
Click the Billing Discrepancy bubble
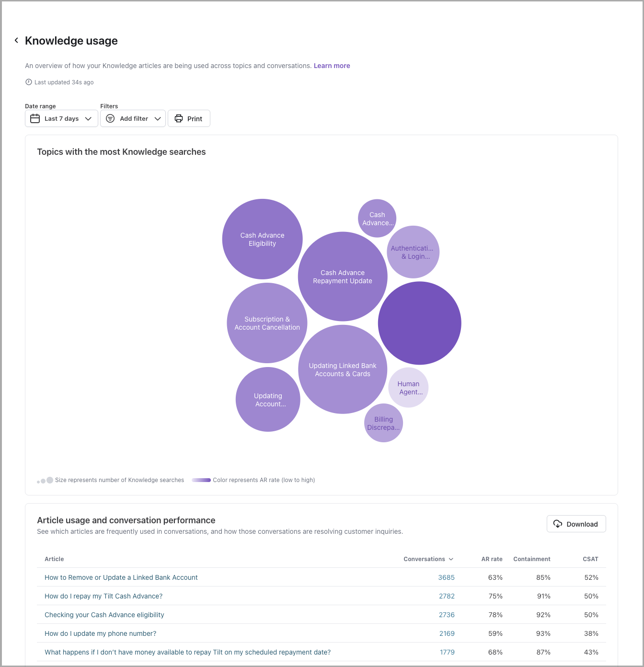pyautogui.click(x=383, y=423)
